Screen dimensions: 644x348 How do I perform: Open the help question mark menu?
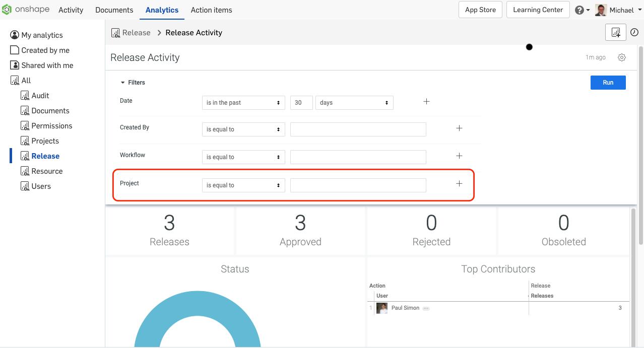(x=579, y=10)
